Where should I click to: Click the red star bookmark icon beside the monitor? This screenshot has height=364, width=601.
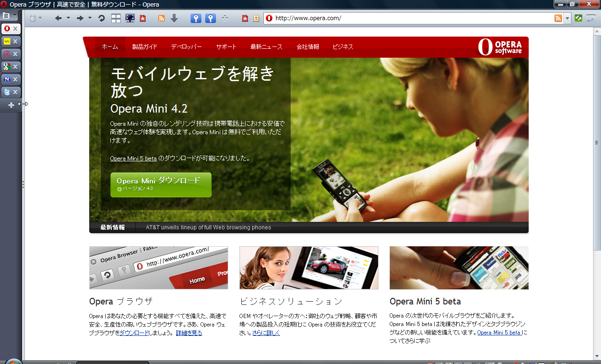pyautogui.click(x=143, y=18)
